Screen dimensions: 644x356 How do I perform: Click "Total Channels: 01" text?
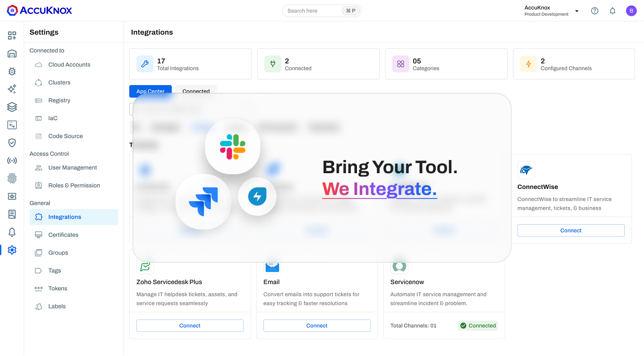(413, 326)
